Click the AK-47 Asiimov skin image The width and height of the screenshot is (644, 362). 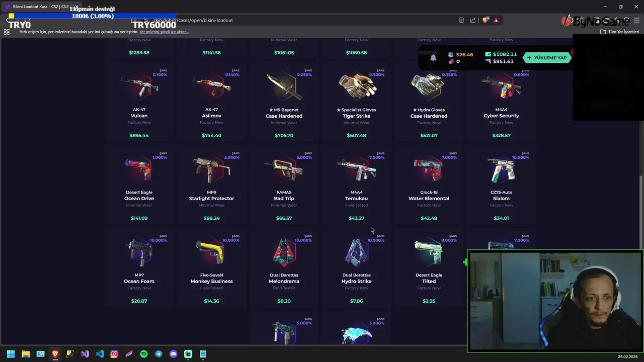pos(212,87)
